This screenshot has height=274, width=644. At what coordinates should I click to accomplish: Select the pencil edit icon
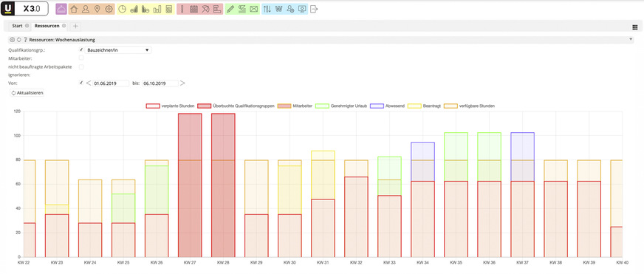pyautogui.click(x=230, y=9)
